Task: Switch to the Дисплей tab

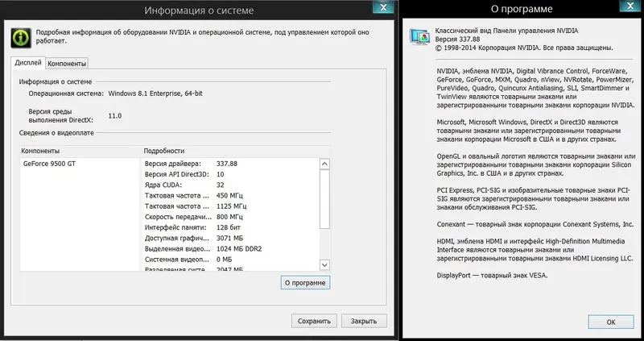Action: coord(28,63)
